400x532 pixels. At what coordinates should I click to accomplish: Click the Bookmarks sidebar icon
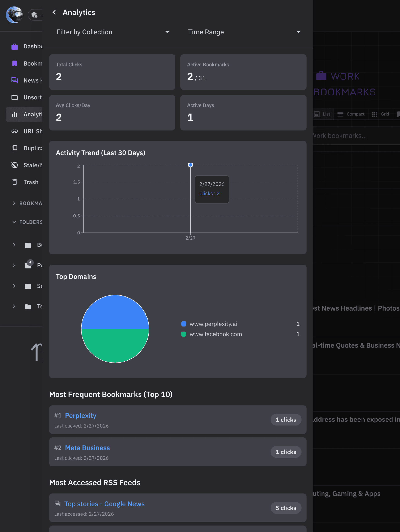point(15,63)
